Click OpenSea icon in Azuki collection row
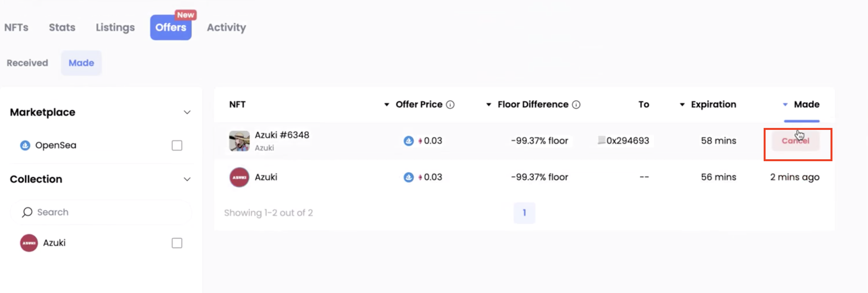Screen dimensions: 868x293 (408, 177)
